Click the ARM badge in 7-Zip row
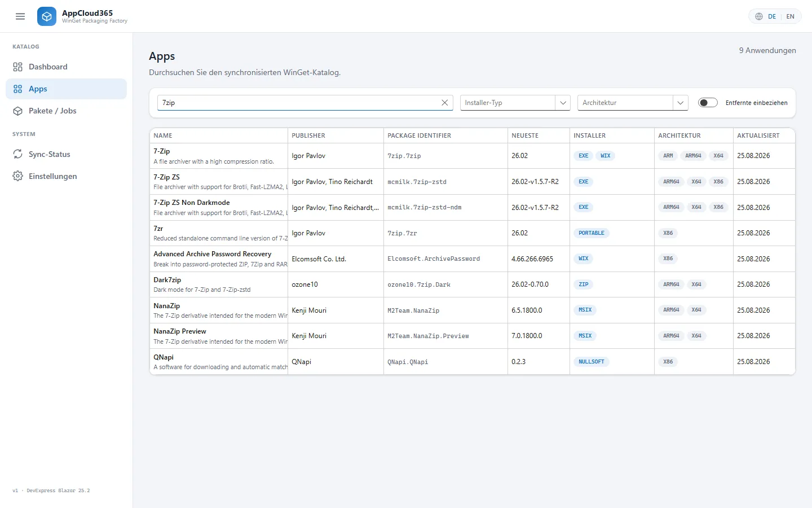The width and height of the screenshot is (812, 508). pos(668,156)
